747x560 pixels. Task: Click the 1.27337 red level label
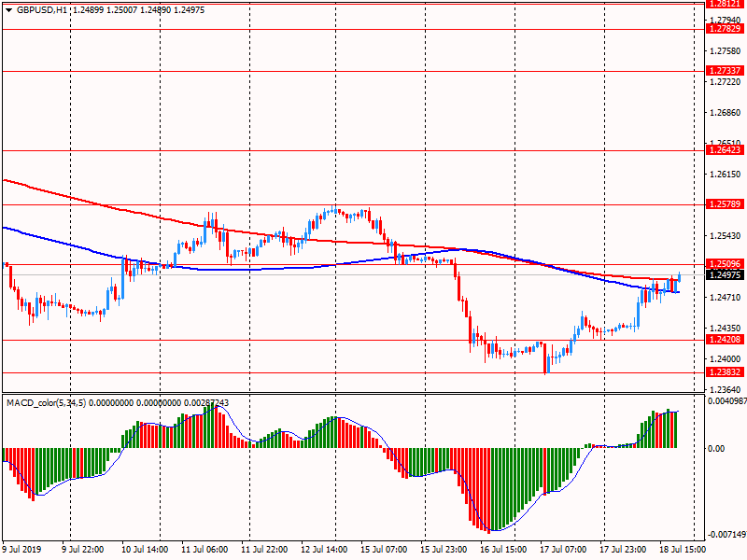725,71
